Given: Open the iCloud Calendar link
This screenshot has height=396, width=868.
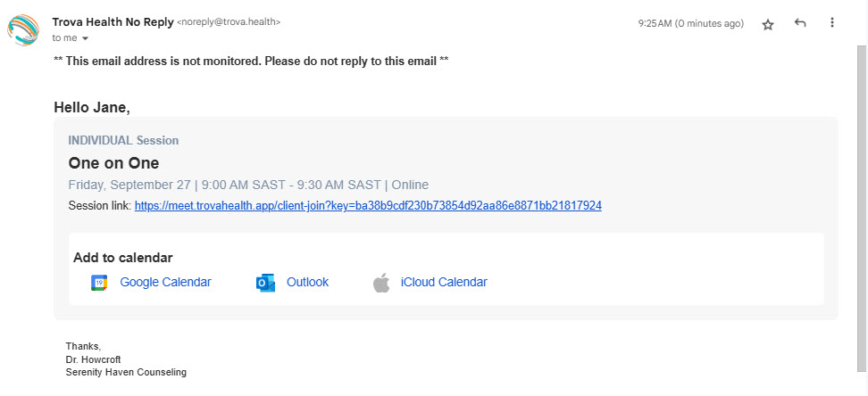Looking at the screenshot, I should pos(444,282).
